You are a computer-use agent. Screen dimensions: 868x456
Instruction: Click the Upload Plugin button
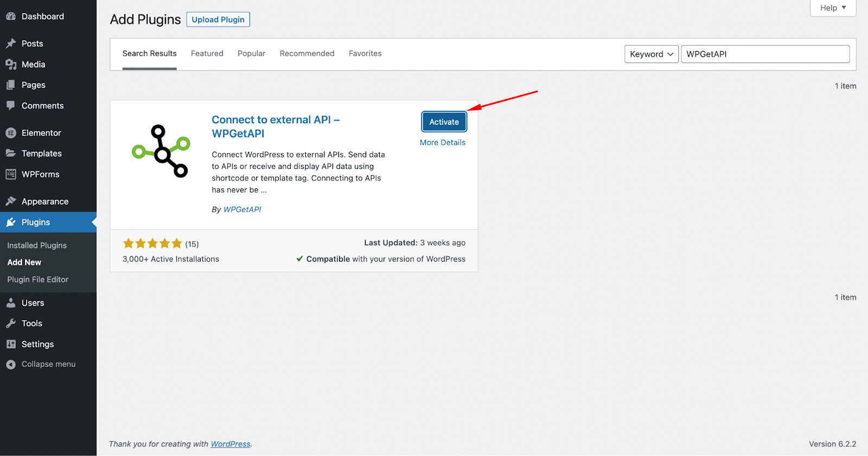[x=218, y=20]
